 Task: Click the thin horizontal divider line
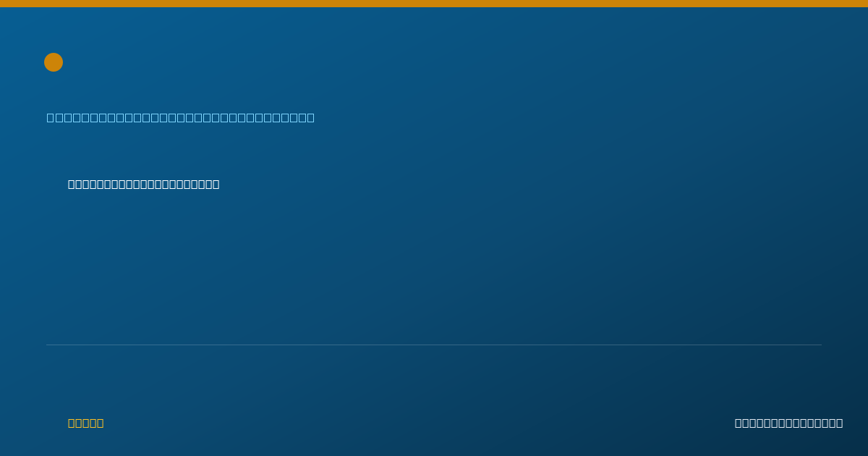(434, 345)
